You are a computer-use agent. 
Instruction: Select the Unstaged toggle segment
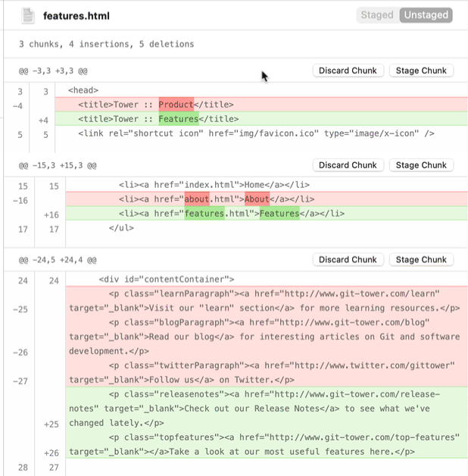click(x=426, y=15)
